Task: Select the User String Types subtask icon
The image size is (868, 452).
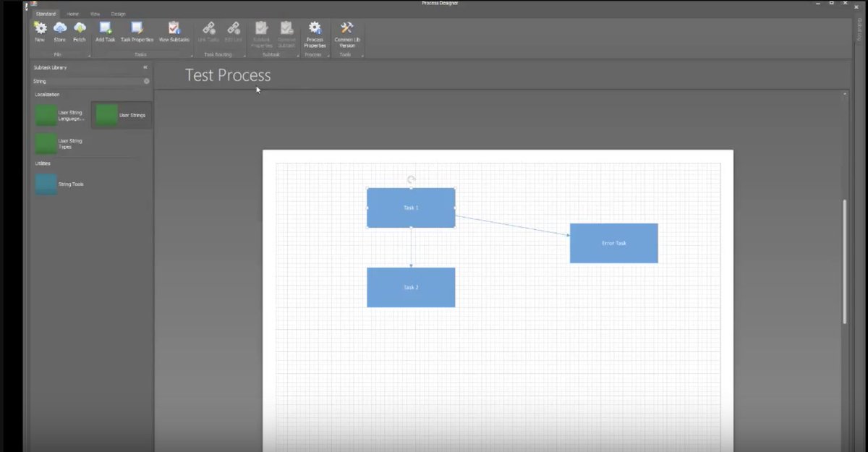Action: pos(46,143)
